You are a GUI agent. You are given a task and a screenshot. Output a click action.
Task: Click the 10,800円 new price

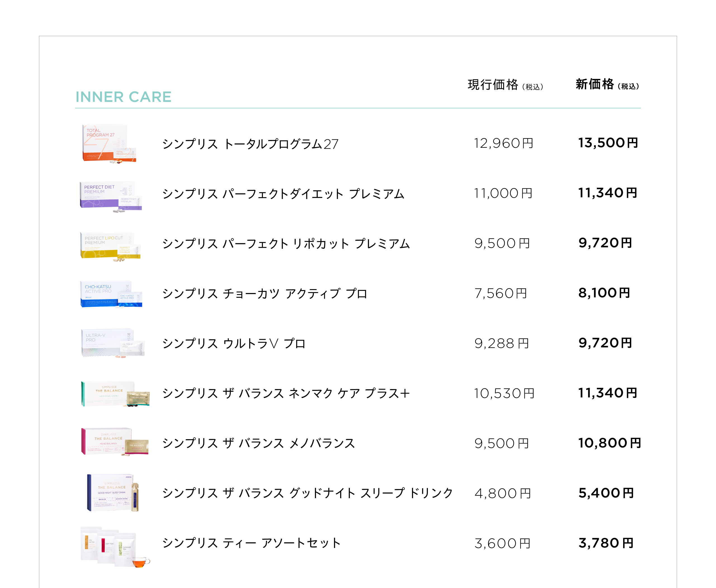click(x=609, y=443)
